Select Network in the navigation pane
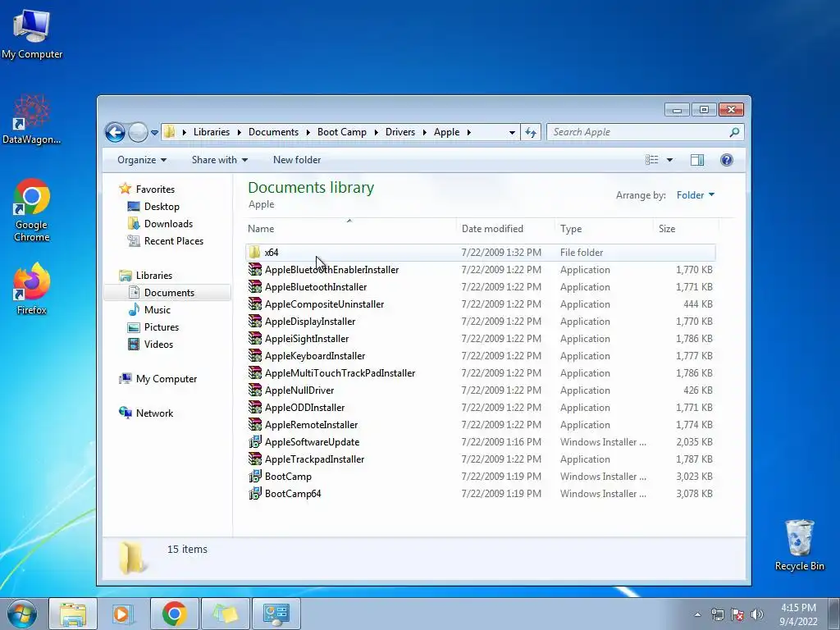The image size is (840, 630). tap(154, 413)
